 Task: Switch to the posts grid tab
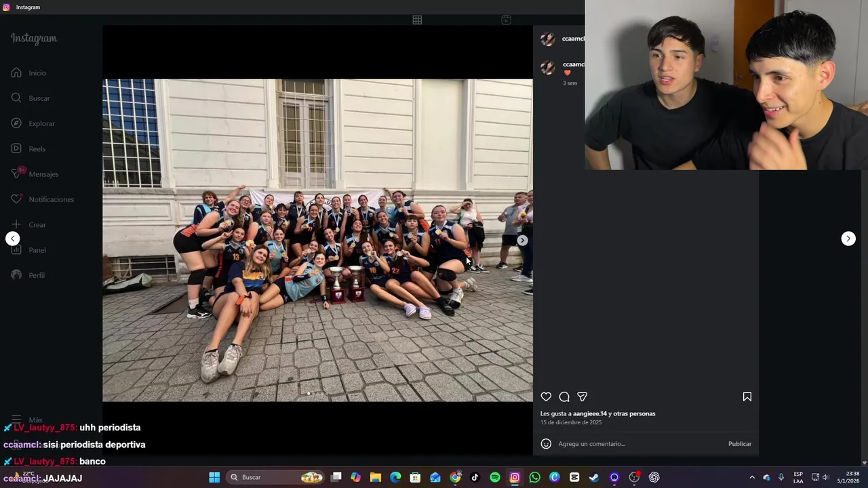click(417, 20)
